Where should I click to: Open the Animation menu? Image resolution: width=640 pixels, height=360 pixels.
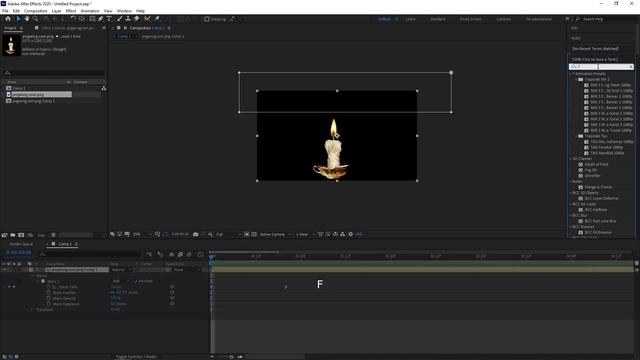(90, 11)
